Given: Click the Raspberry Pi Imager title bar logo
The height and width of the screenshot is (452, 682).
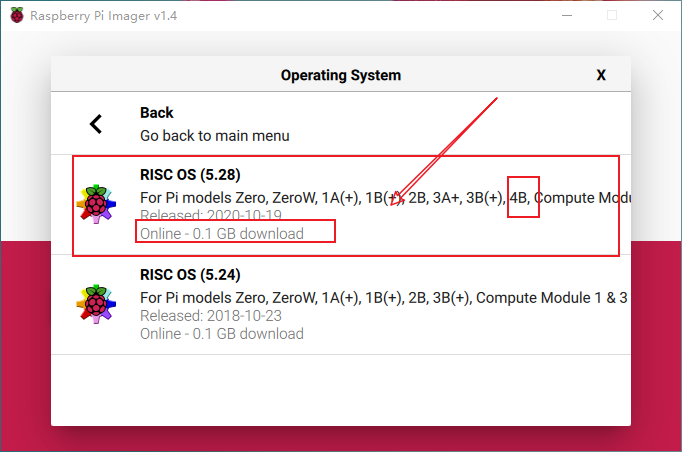Looking at the screenshot, I should [x=17, y=15].
